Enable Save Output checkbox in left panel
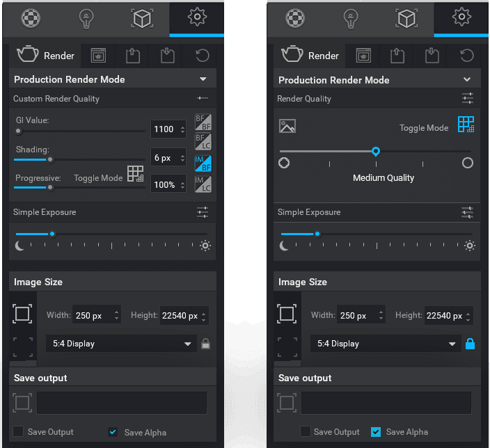490x448 pixels. coord(18,431)
